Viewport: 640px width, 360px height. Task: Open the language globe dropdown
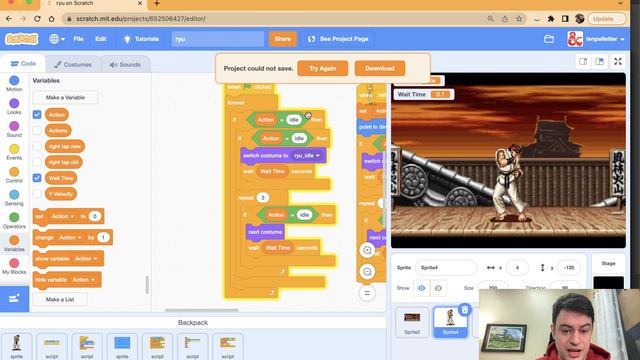pos(57,39)
